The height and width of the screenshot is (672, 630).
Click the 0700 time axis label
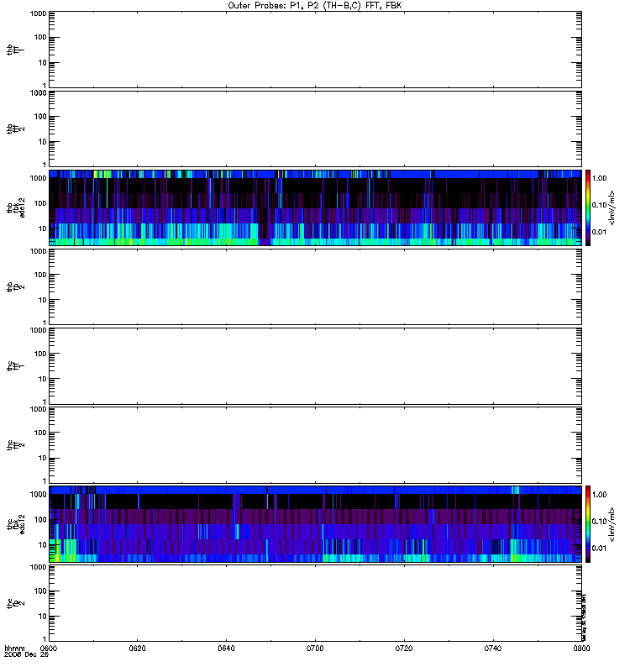click(x=315, y=648)
